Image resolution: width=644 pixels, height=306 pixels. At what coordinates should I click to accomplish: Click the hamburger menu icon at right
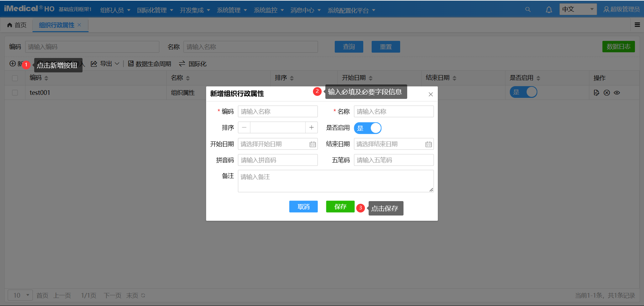pos(637,25)
